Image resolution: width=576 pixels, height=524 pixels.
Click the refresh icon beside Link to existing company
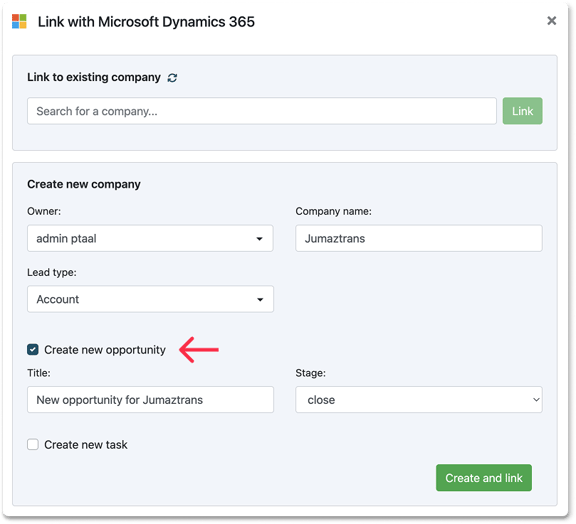pyautogui.click(x=172, y=78)
